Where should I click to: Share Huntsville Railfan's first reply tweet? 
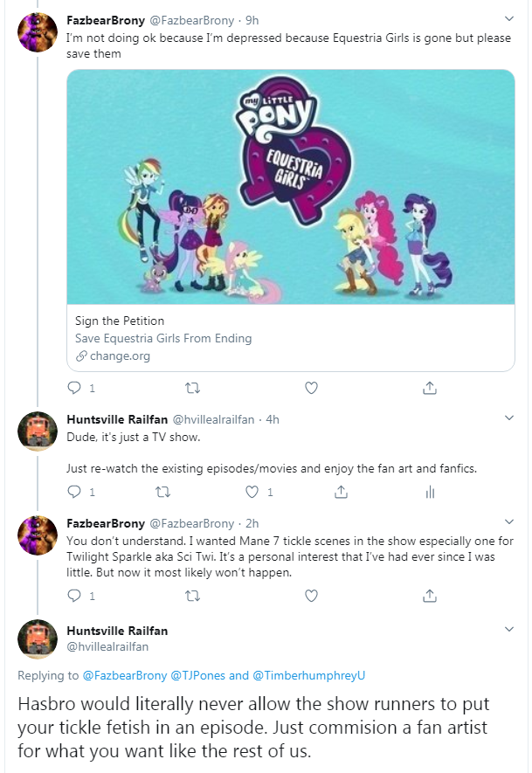click(x=342, y=493)
